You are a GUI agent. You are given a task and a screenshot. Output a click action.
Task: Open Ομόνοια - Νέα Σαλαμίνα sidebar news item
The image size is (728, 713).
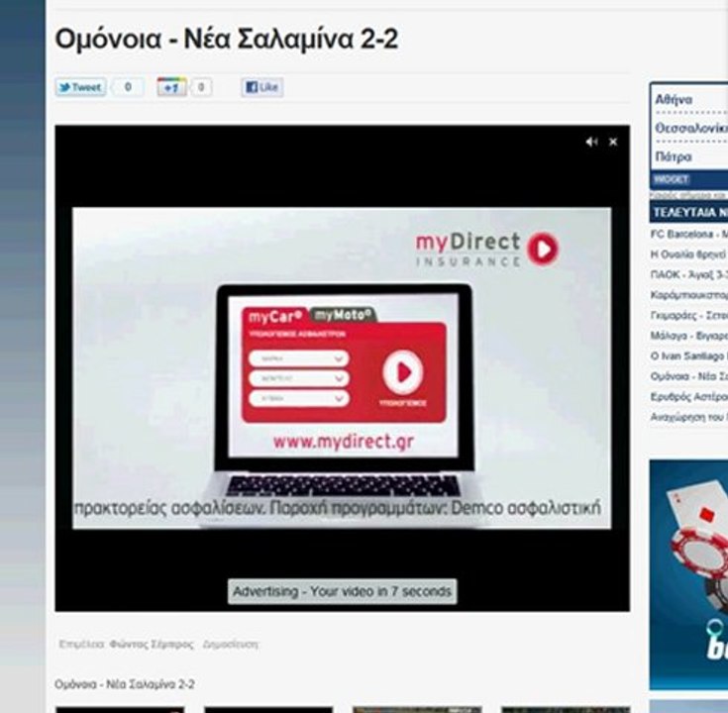(689, 376)
